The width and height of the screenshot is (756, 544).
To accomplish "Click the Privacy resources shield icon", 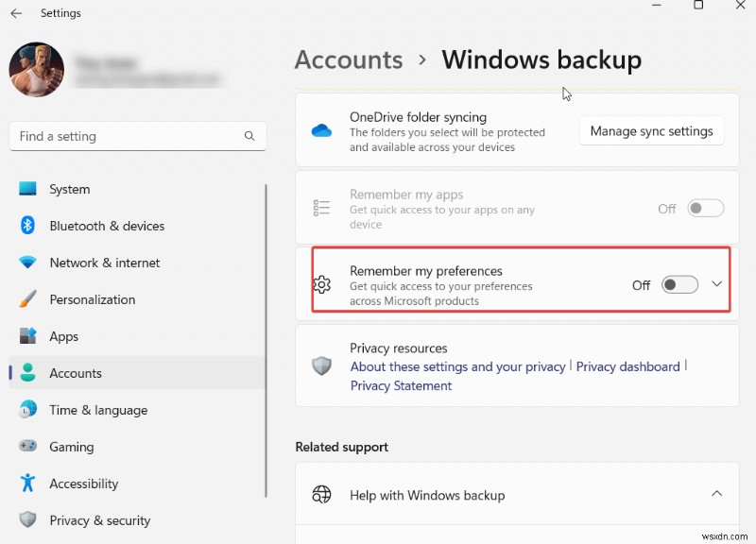I will point(321,365).
